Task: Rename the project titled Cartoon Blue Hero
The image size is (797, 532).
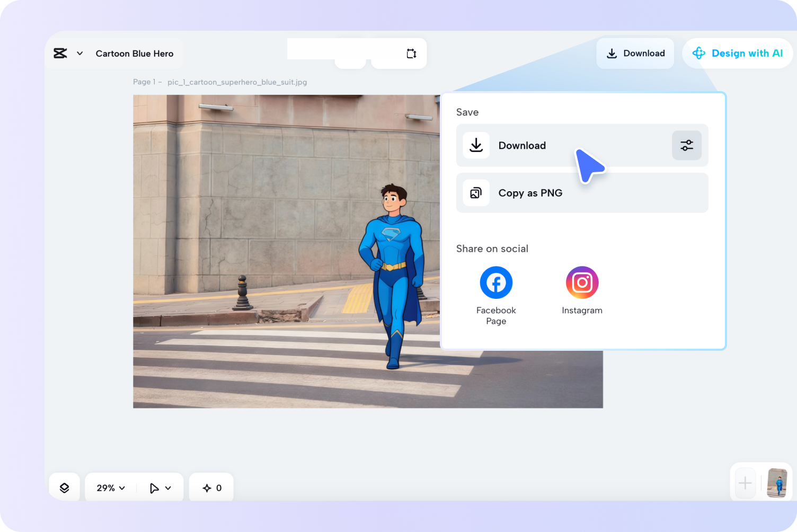Action: (x=134, y=53)
